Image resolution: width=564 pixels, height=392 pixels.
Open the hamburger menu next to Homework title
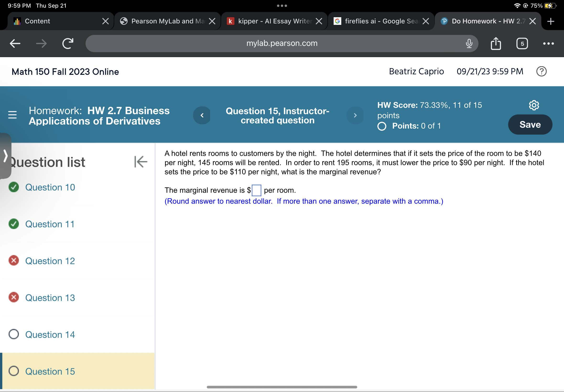tap(12, 115)
